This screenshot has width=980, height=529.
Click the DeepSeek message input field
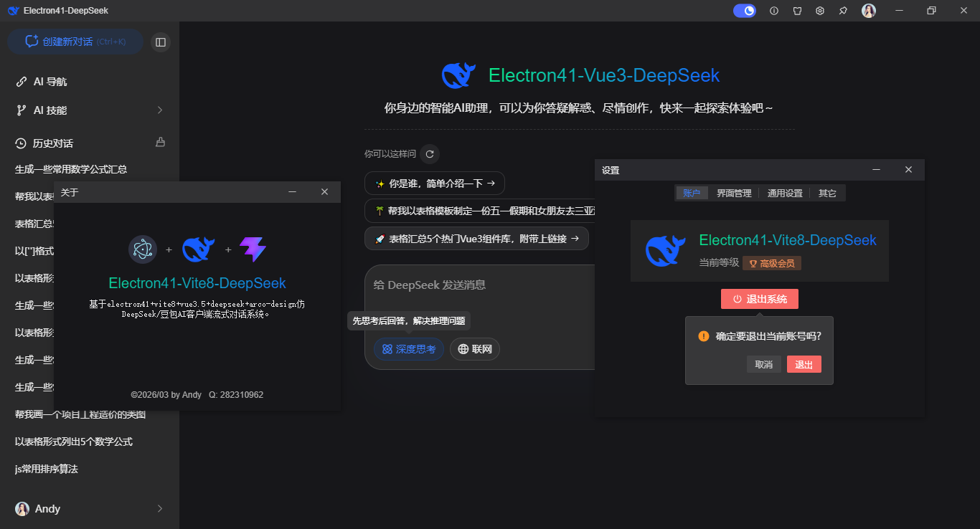[473, 285]
